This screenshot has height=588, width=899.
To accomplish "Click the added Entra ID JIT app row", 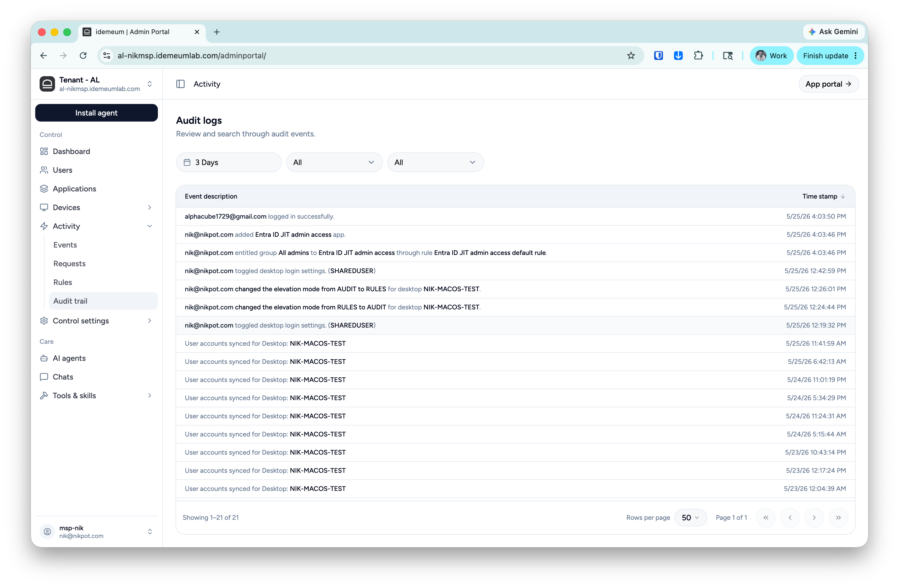I will pos(515,235).
